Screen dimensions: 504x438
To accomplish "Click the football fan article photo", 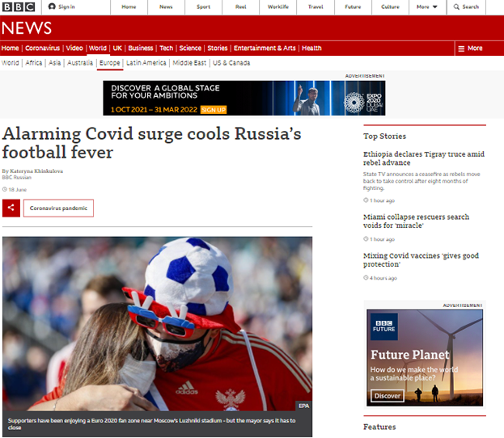I will tap(157, 323).
